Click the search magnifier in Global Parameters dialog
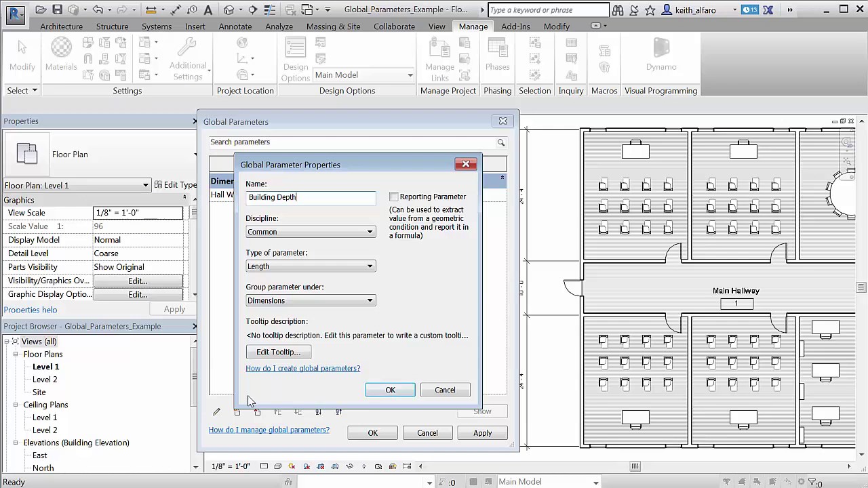The height and width of the screenshot is (488, 868). (x=500, y=142)
